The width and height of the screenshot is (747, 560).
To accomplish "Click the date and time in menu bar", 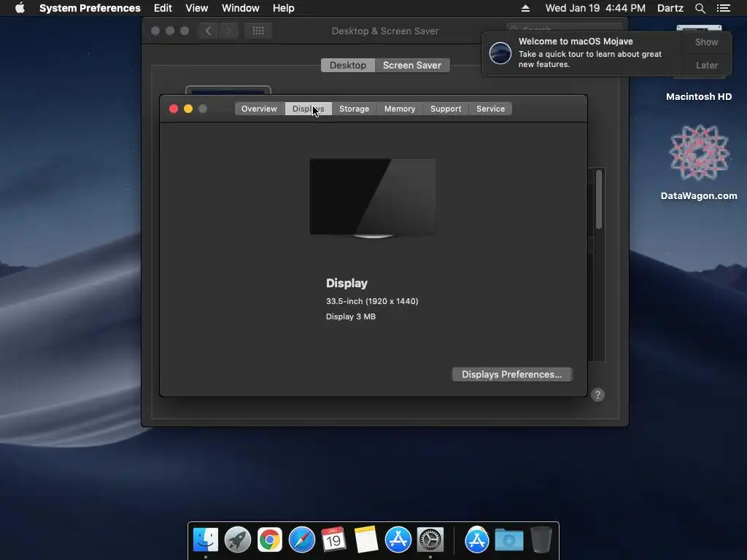I will pos(595,8).
